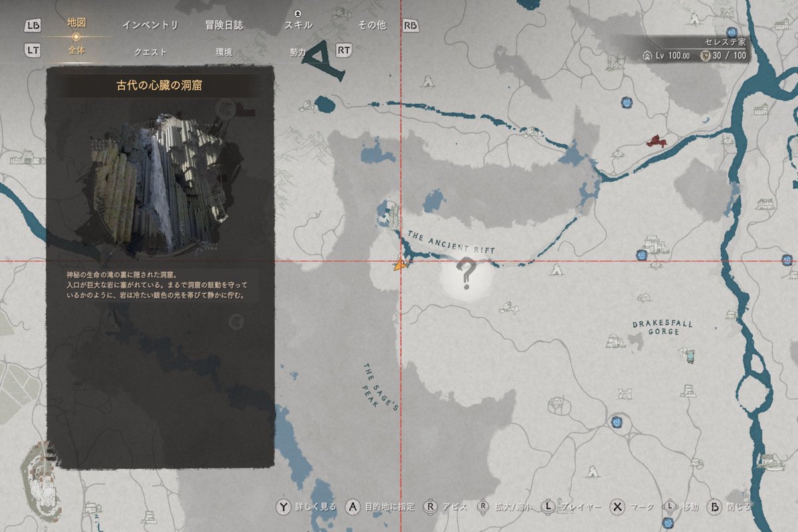The width and height of the screenshot is (798, 532).
Task: Click the orange player arrow marker
Action: pyautogui.click(x=399, y=264)
